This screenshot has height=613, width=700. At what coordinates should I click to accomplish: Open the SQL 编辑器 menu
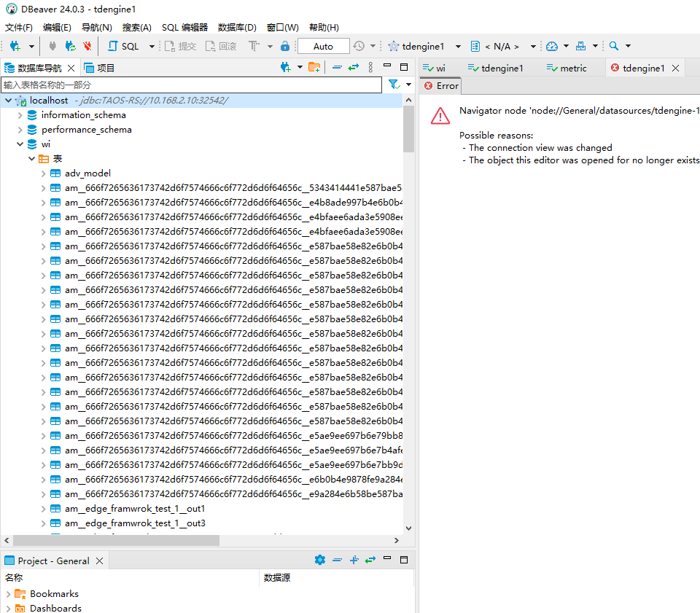pos(184,27)
